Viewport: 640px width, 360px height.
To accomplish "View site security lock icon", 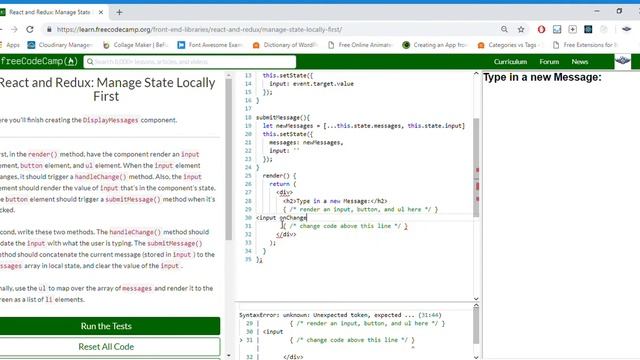I will (x=49, y=29).
